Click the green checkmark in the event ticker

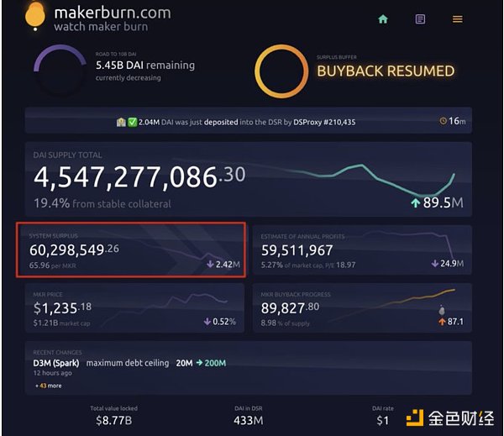133,122
